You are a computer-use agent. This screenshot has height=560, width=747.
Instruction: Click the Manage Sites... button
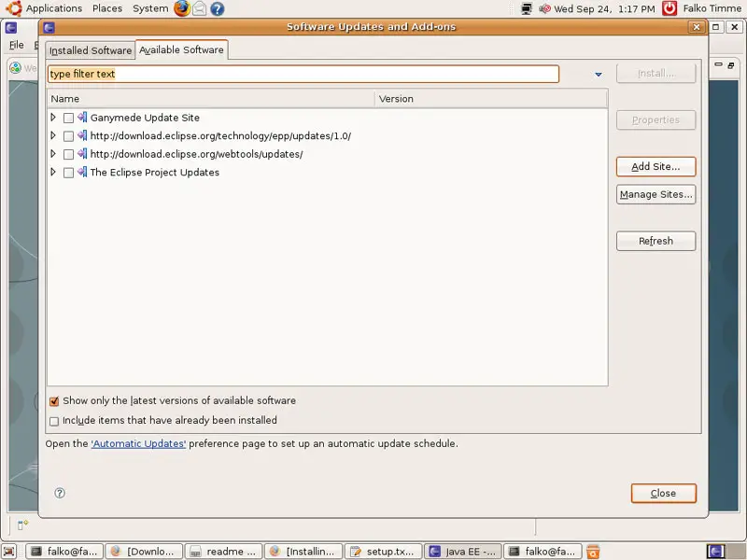(x=656, y=194)
